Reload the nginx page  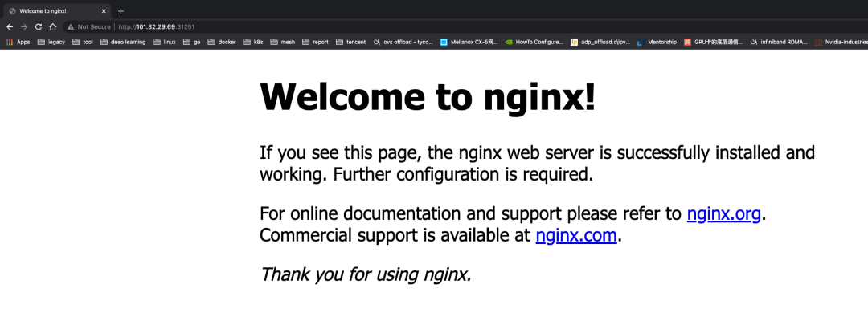pyautogui.click(x=39, y=26)
